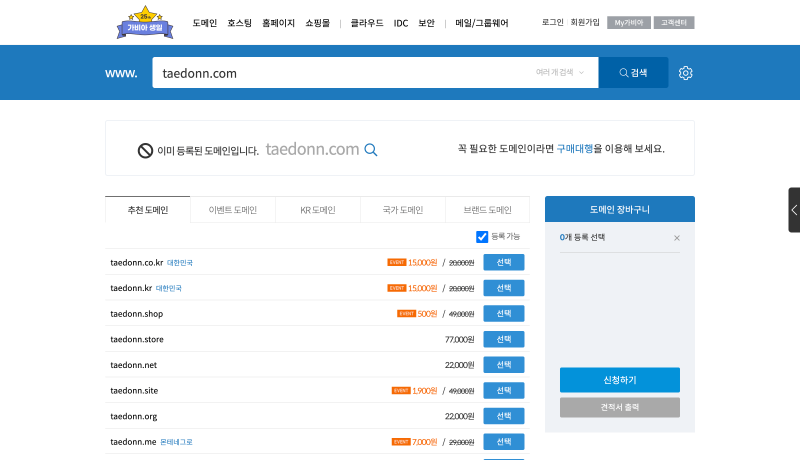The width and height of the screenshot is (800, 460).
Task: Click the 도메인 장바구니 header
Action: 619,209
